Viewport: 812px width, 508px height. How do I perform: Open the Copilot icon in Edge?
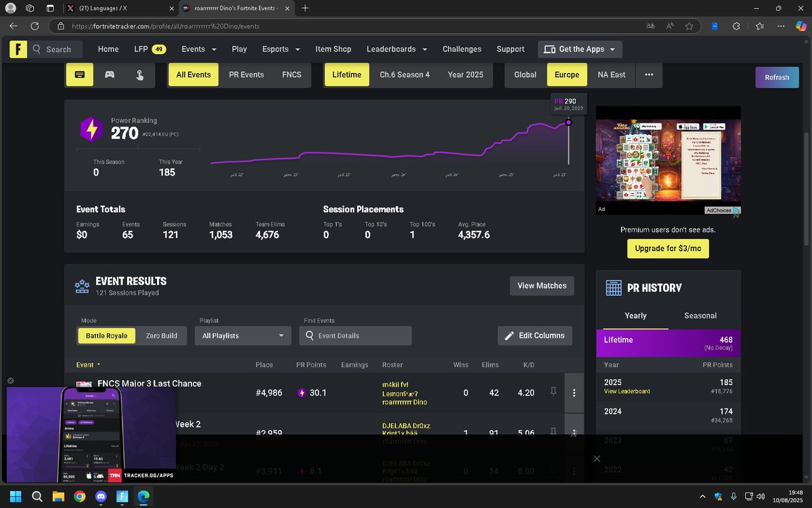point(800,26)
